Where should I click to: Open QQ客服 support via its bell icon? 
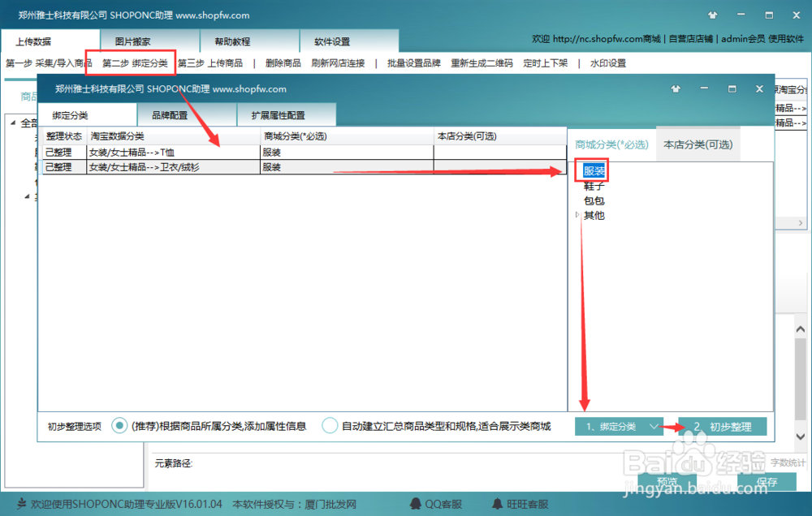[415, 504]
